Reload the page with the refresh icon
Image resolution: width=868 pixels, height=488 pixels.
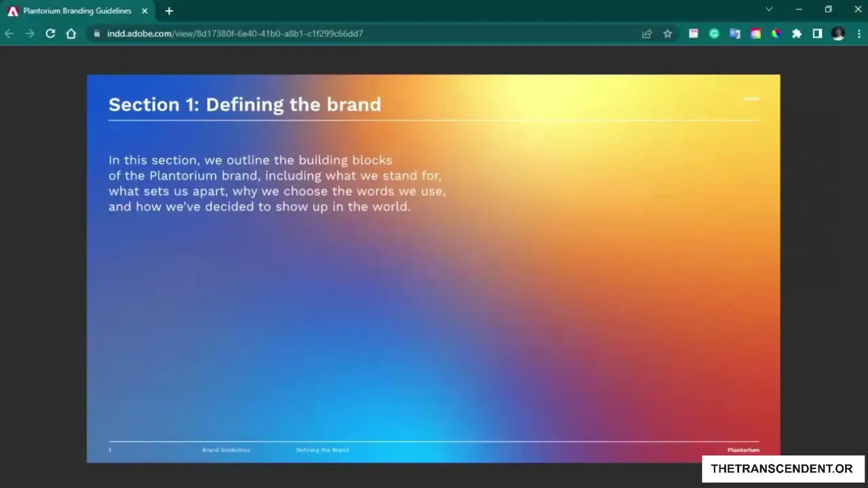pyautogui.click(x=50, y=33)
